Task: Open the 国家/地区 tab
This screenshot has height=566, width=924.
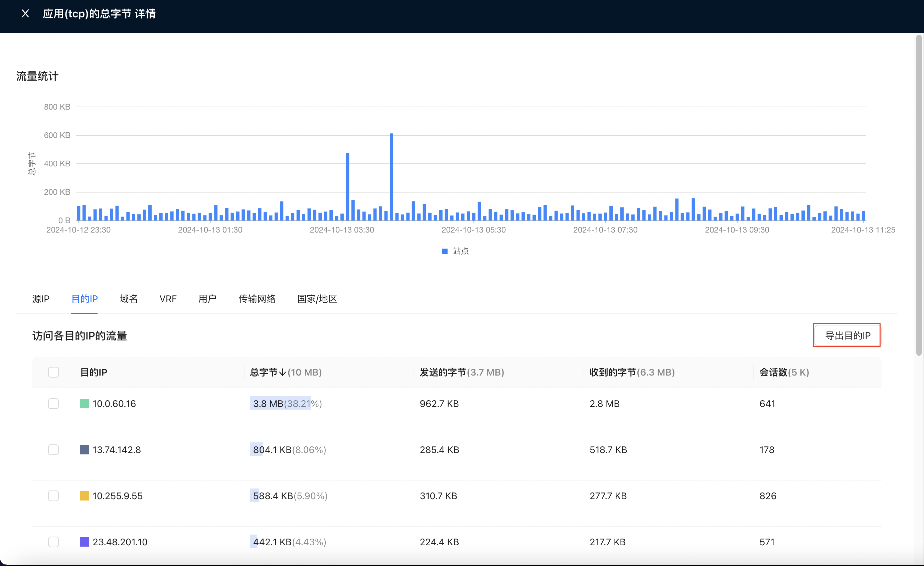Action: pyautogui.click(x=317, y=299)
